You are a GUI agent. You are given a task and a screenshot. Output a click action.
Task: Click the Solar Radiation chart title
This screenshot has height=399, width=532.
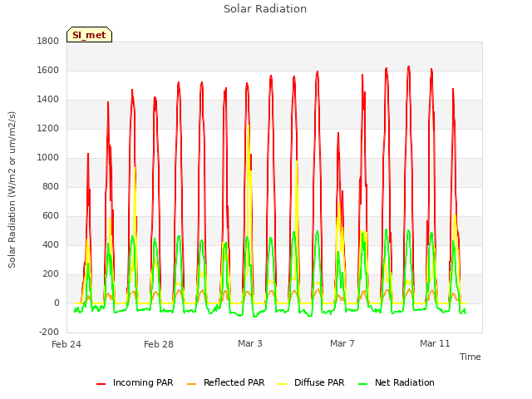coord(265,9)
